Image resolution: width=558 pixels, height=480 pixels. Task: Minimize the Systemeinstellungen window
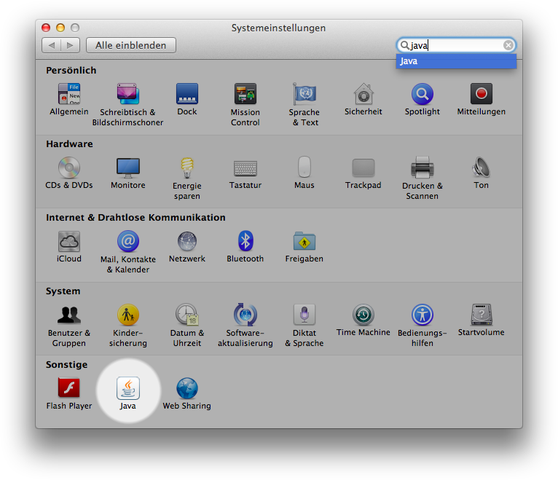[x=60, y=27]
